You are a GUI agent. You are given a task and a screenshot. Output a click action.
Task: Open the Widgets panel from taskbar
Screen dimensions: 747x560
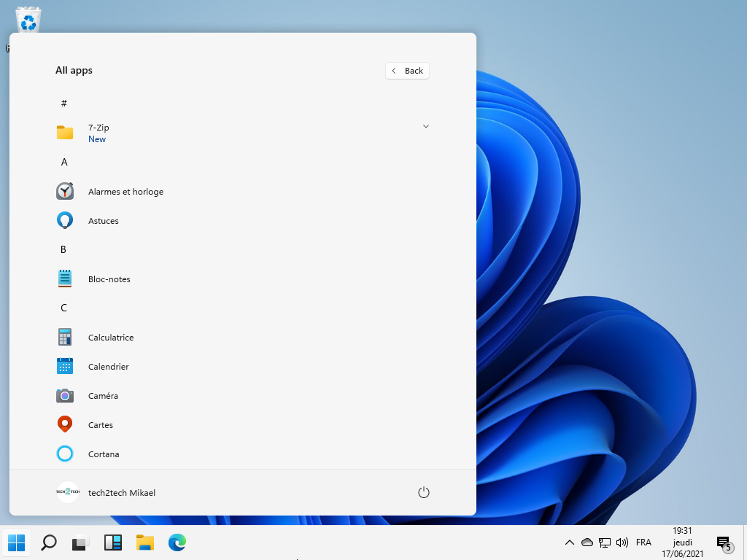click(113, 542)
